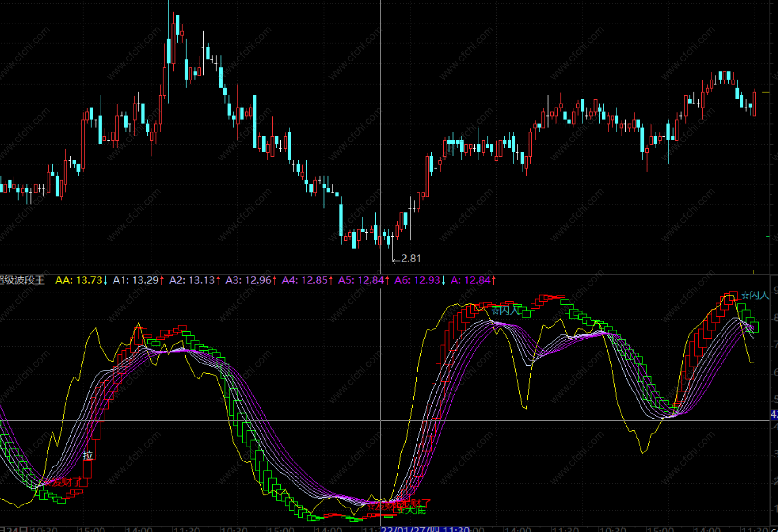The height and width of the screenshot is (532, 778).
Task: Click the blue highlighted 42 axis value
Action: pos(774,414)
